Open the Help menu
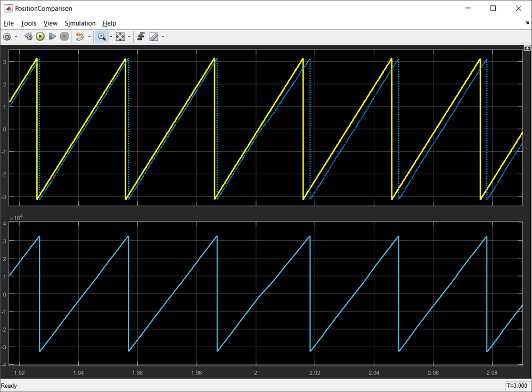Image resolution: width=532 pixels, height=392 pixels. [109, 23]
